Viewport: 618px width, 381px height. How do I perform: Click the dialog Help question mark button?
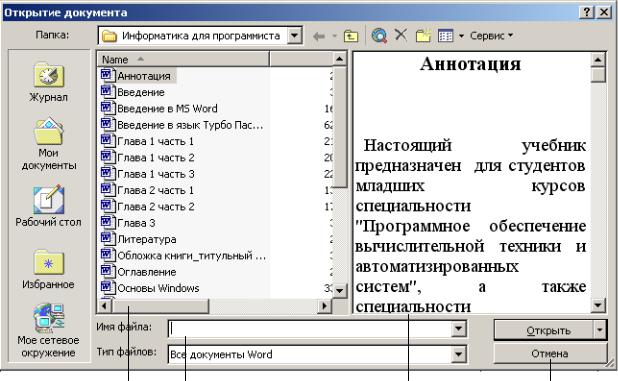(586, 12)
